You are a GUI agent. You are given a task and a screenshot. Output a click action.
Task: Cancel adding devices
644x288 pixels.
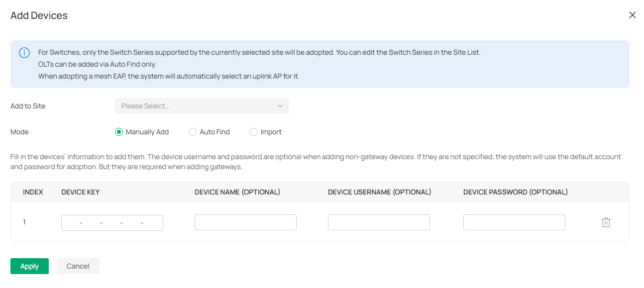click(x=78, y=266)
